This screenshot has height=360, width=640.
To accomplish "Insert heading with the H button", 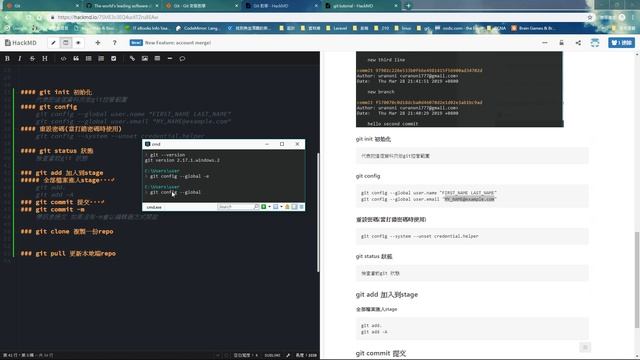I will pyautogui.click(x=45, y=59).
